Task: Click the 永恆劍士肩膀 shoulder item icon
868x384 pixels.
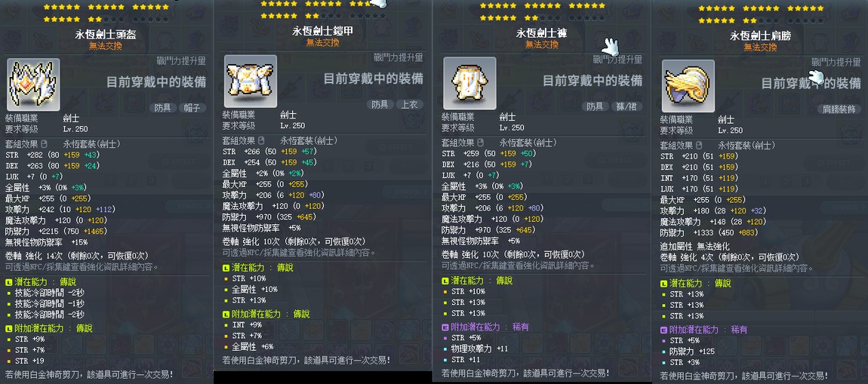Action: [x=688, y=86]
